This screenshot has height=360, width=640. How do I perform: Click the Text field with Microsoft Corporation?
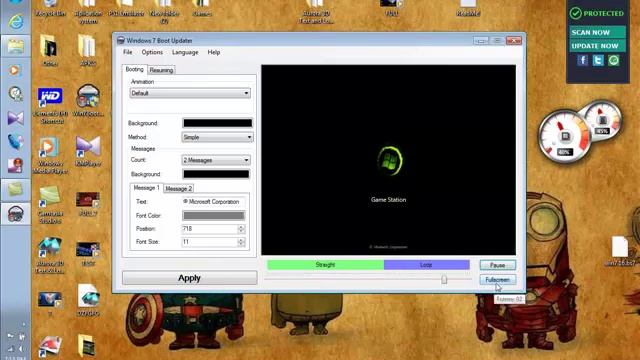pyautogui.click(x=213, y=202)
